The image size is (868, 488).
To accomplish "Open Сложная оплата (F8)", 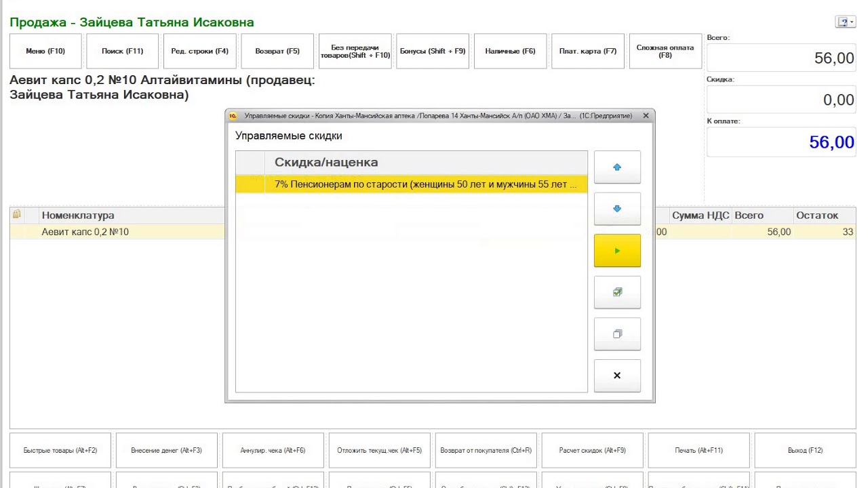I will tap(665, 52).
